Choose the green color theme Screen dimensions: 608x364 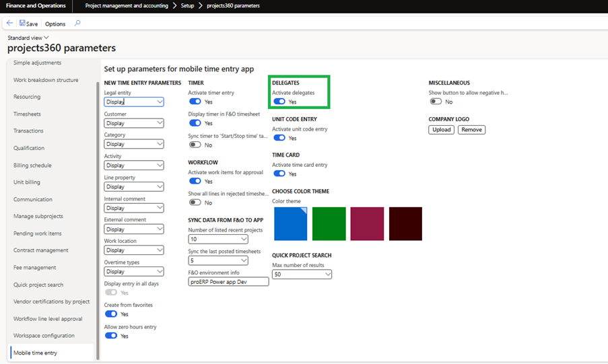[x=329, y=223]
